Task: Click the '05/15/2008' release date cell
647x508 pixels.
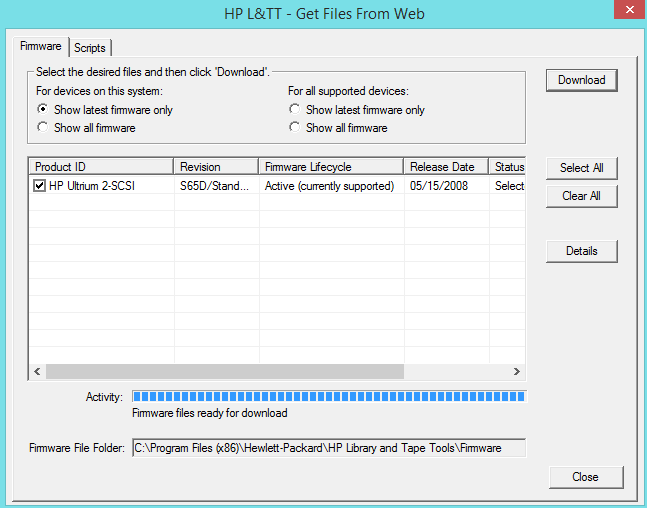Action: 439,186
